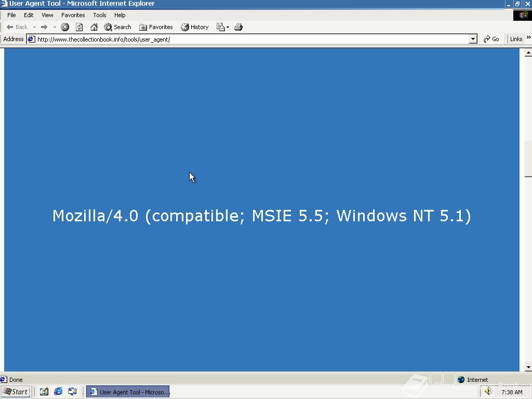Image resolution: width=532 pixels, height=399 pixels.
Task: Click the Windows logo throbber icon
Action: tap(523, 15)
